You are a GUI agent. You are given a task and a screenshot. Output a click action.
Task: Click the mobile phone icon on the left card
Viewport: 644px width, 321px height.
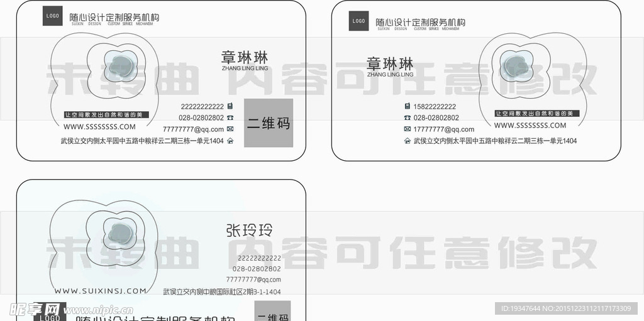point(230,106)
